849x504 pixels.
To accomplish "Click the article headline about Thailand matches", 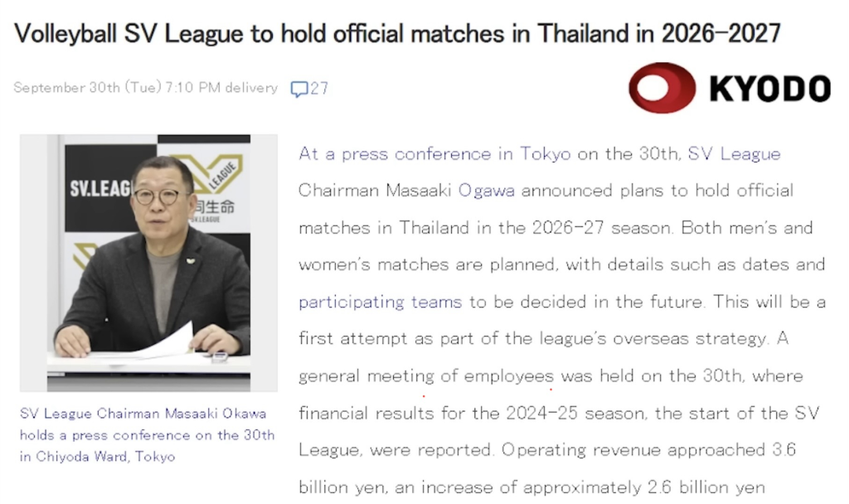I will point(398,33).
